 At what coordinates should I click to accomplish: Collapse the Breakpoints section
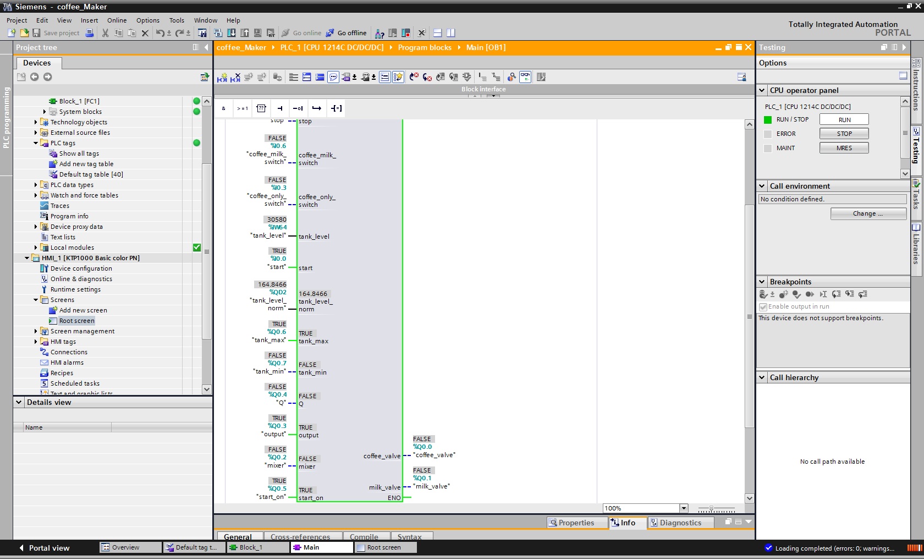[x=762, y=282]
